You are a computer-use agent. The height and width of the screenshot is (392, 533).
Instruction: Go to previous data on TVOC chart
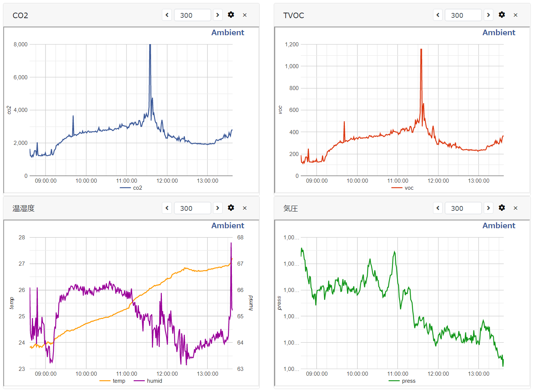(x=438, y=15)
